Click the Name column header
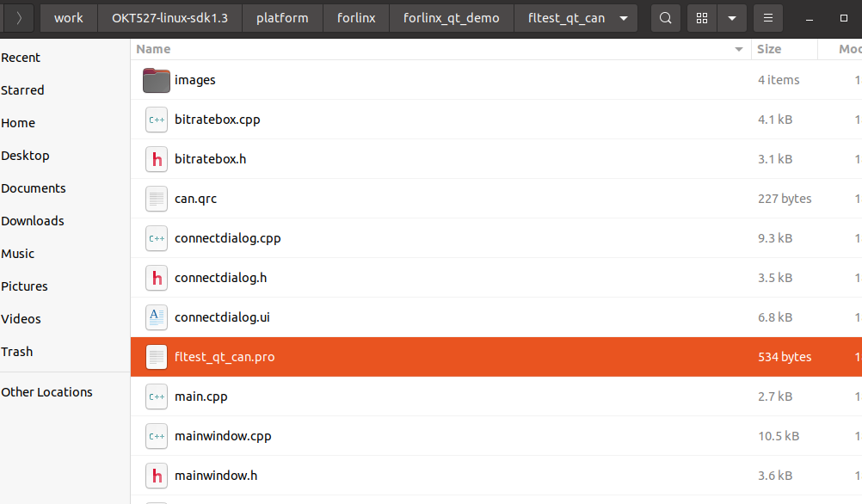862x504 pixels. point(441,50)
